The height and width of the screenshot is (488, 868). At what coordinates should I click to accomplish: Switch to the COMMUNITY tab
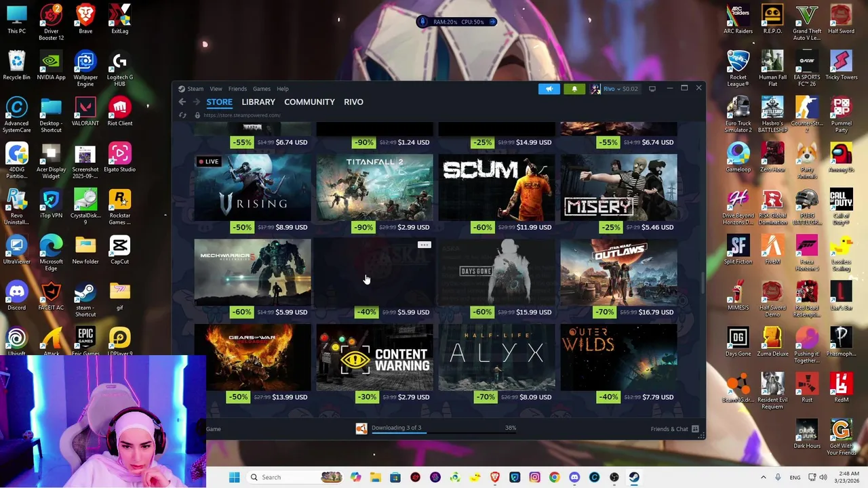[x=309, y=102]
